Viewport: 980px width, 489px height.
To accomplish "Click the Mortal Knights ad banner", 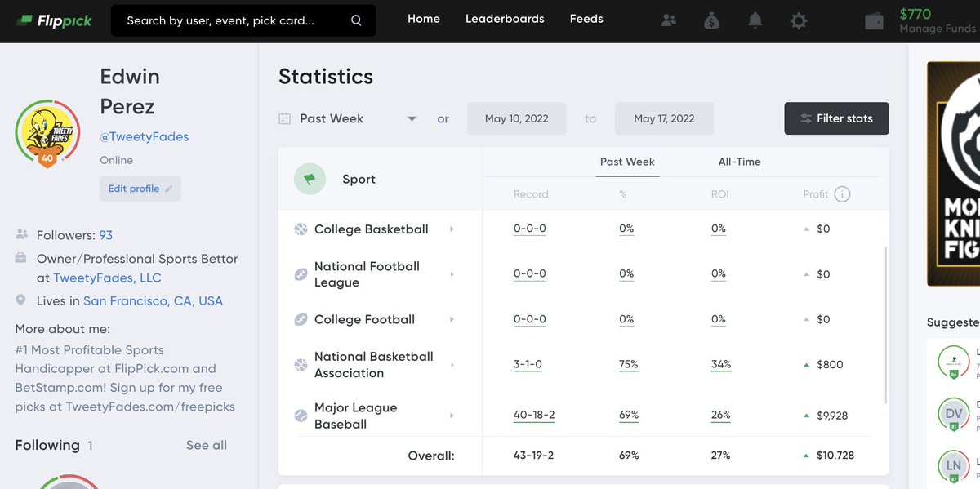I will [x=953, y=174].
